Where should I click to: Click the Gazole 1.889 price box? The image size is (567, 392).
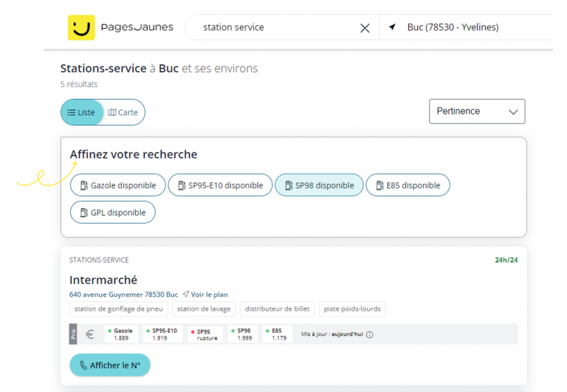[x=121, y=334]
